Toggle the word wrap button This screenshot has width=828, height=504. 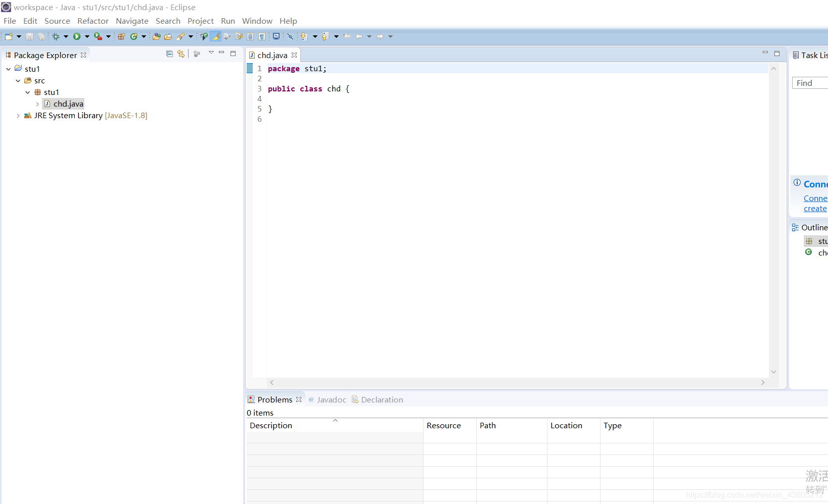point(239,36)
